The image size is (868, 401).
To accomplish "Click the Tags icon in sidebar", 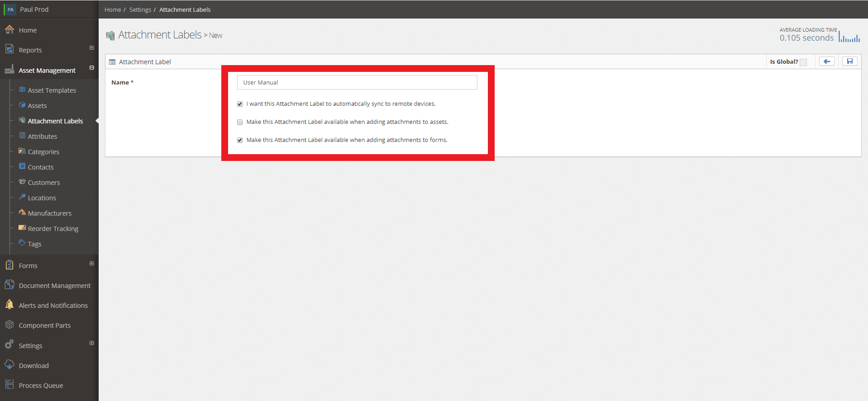I will pos(22,243).
